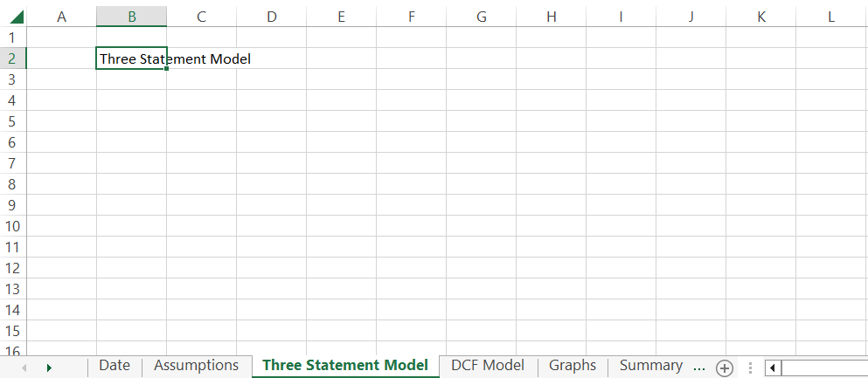Select row 12 header
This screenshot has height=378, width=868.
point(12,268)
